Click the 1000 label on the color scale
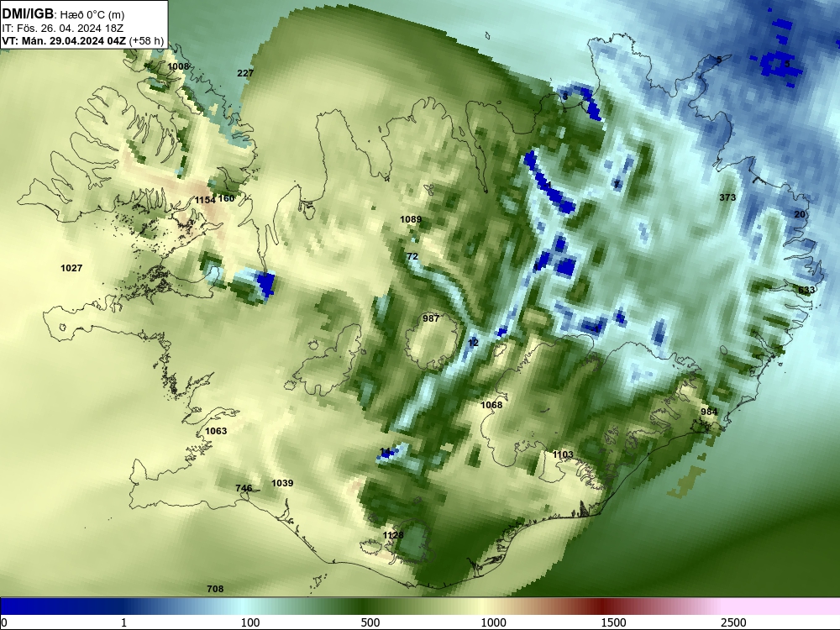The image size is (840, 630). tap(493, 622)
